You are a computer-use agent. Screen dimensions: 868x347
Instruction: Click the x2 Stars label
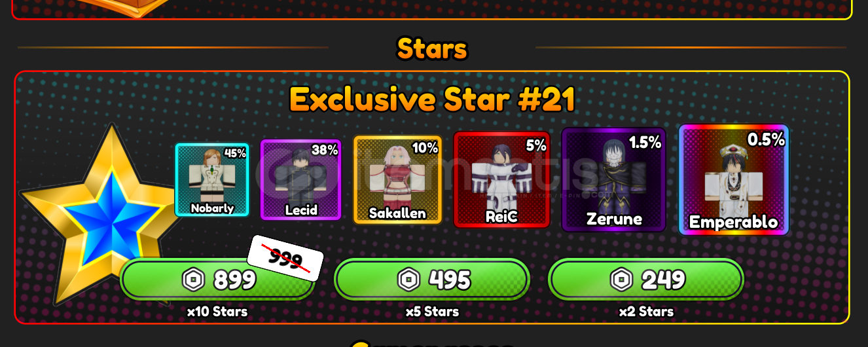646,312
